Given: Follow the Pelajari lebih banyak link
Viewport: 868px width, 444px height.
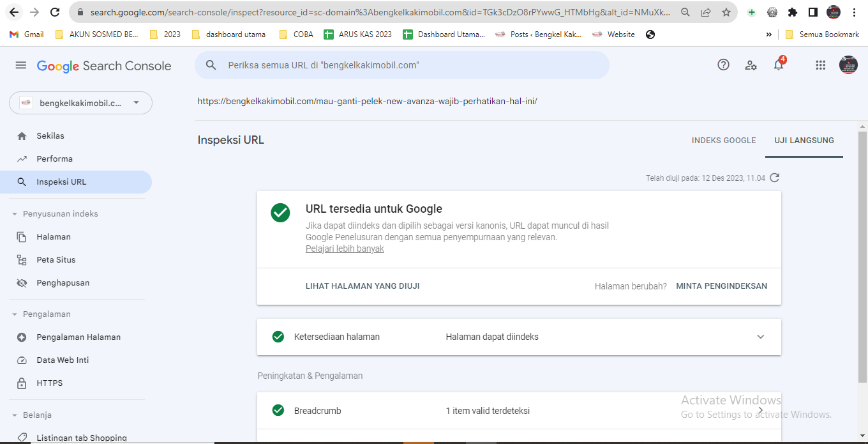Looking at the screenshot, I should [345, 249].
